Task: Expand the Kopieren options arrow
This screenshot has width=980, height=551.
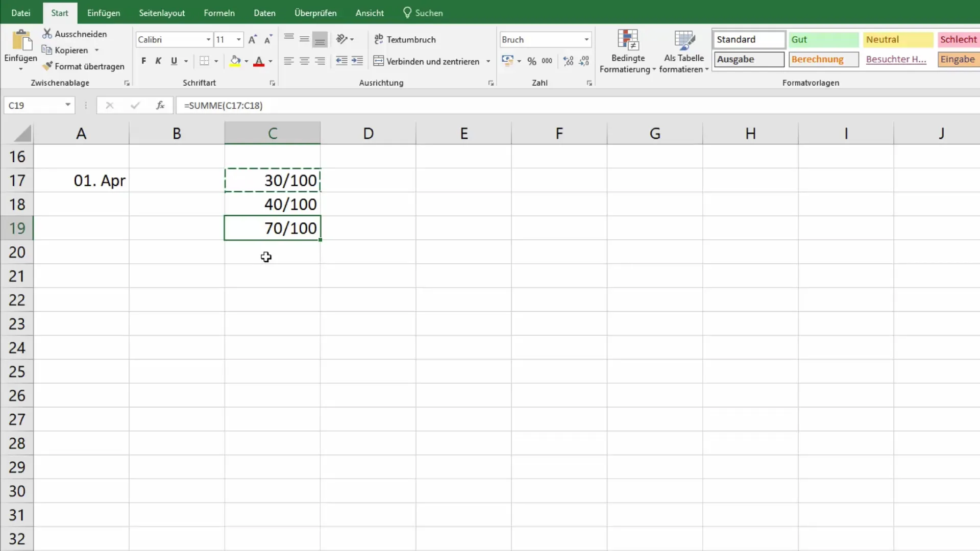Action: tap(96, 50)
